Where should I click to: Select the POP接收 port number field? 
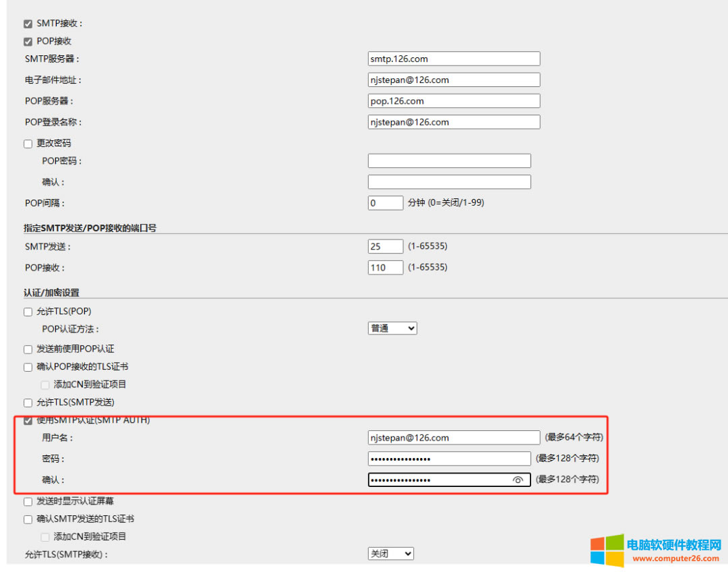(385, 268)
